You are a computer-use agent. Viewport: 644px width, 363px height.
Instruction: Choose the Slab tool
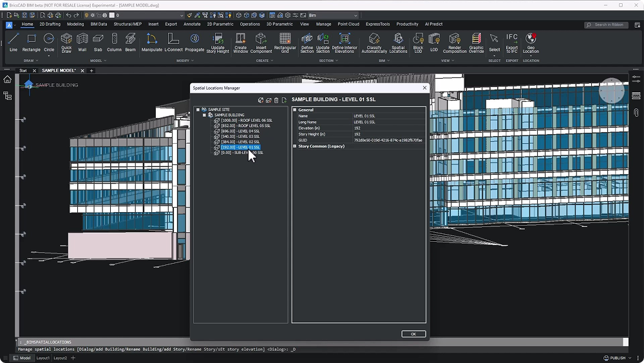[x=98, y=43]
